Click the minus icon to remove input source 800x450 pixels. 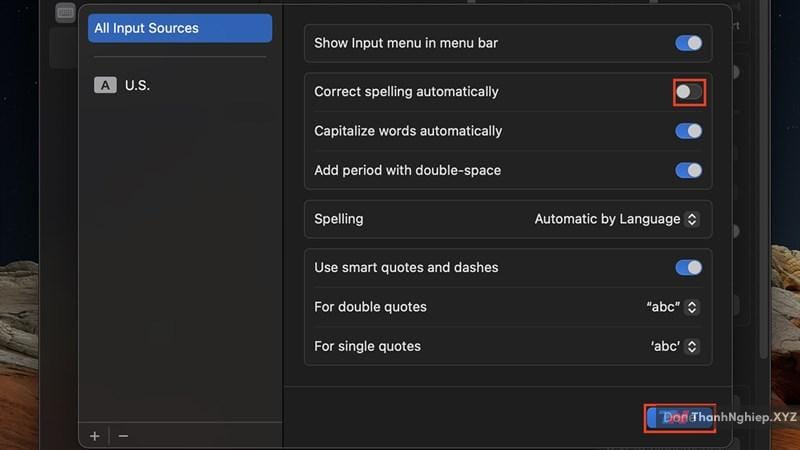(123, 436)
